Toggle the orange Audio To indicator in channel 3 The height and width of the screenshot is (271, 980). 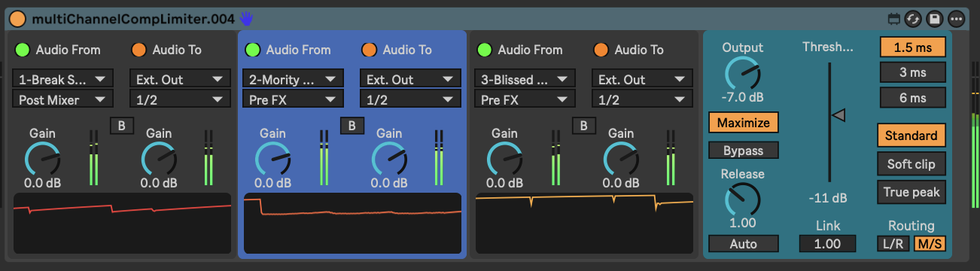click(x=600, y=50)
